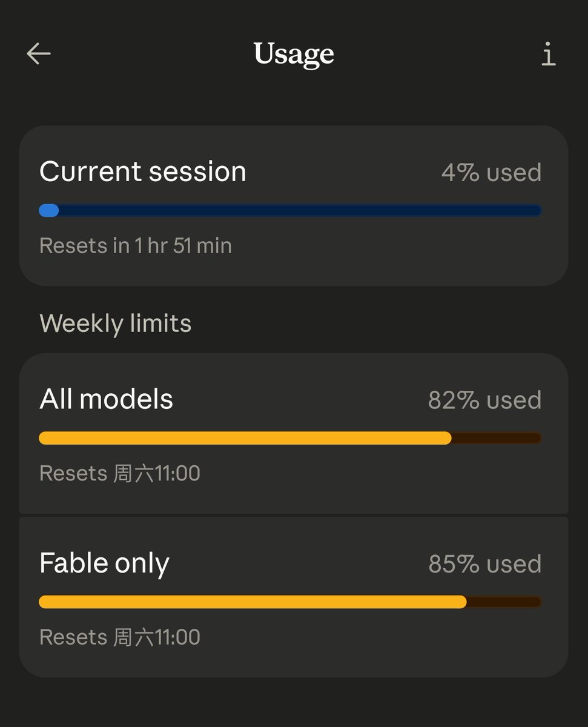Click the 4% used label
588x727 pixels.
tap(491, 172)
